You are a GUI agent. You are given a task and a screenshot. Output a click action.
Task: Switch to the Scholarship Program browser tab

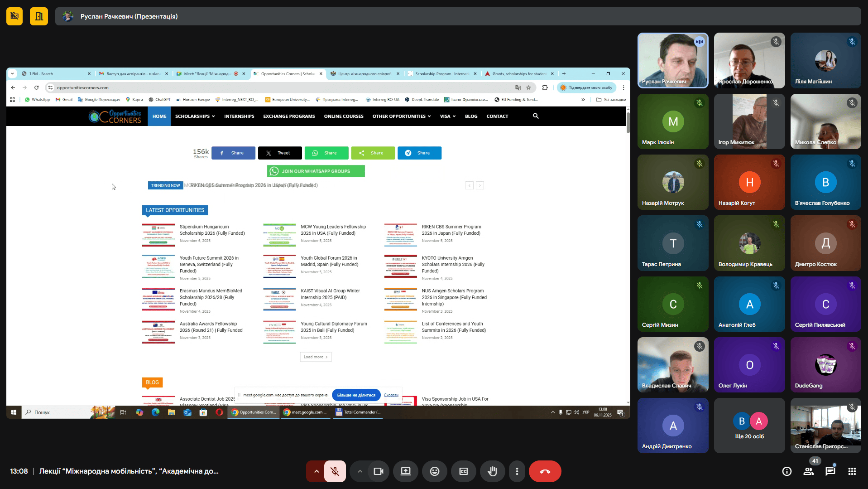point(441,74)
